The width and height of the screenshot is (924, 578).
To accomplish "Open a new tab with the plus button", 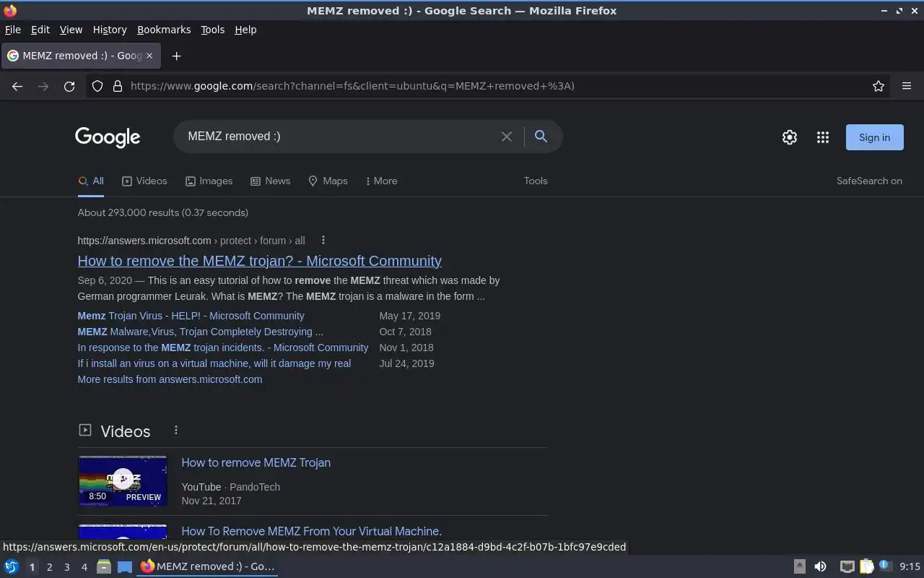I will tap(176, 56).
